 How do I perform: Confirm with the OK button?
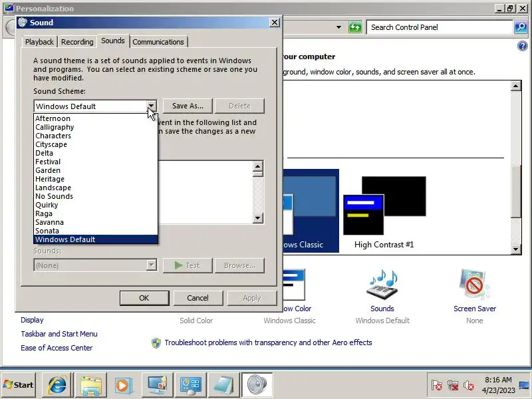tap(144, 298)
